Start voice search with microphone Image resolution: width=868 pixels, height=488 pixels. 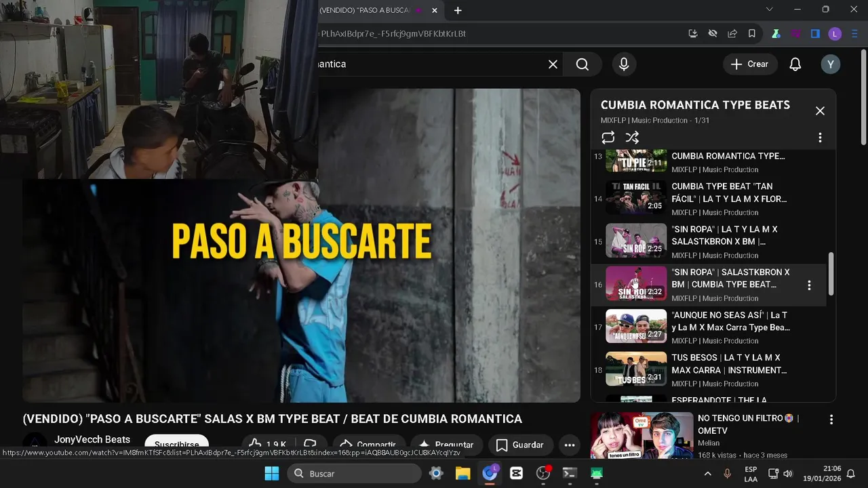[x=624, y=64]
